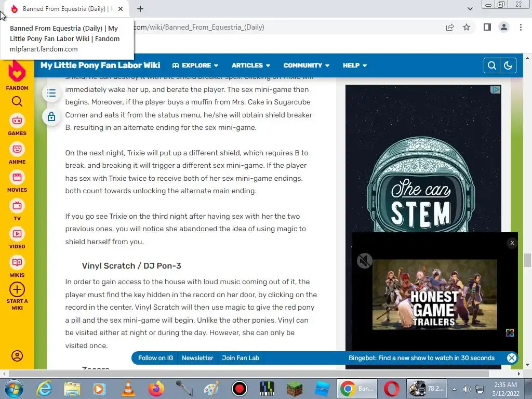This screenshot has height=399, width=532.
Task: Click Start a Wiki plus icon
Action: (17, 290)
